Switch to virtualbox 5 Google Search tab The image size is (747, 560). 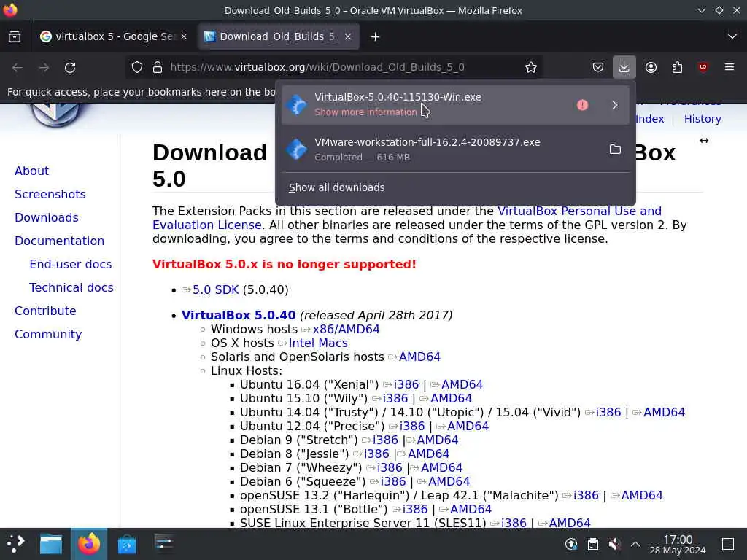pos(114,36)
